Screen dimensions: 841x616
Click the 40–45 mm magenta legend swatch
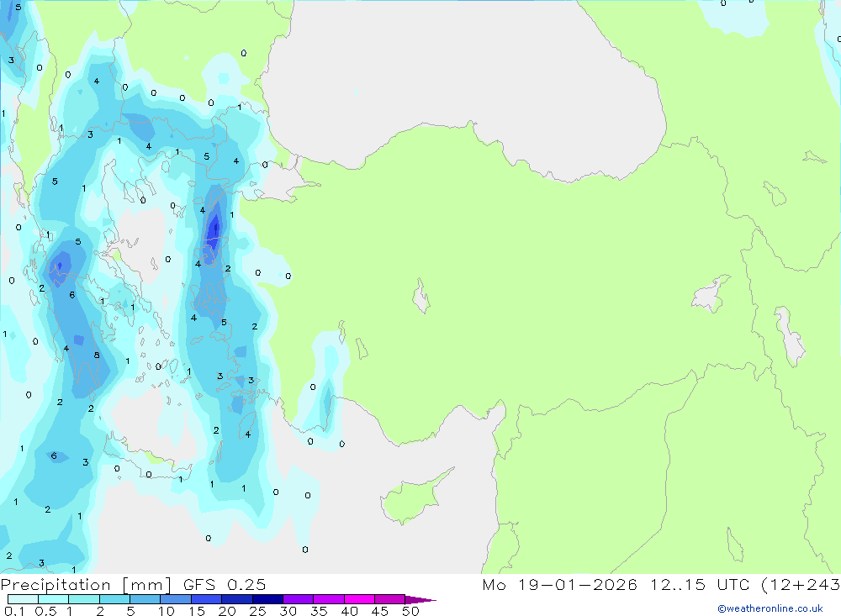(x=359, y=599)
